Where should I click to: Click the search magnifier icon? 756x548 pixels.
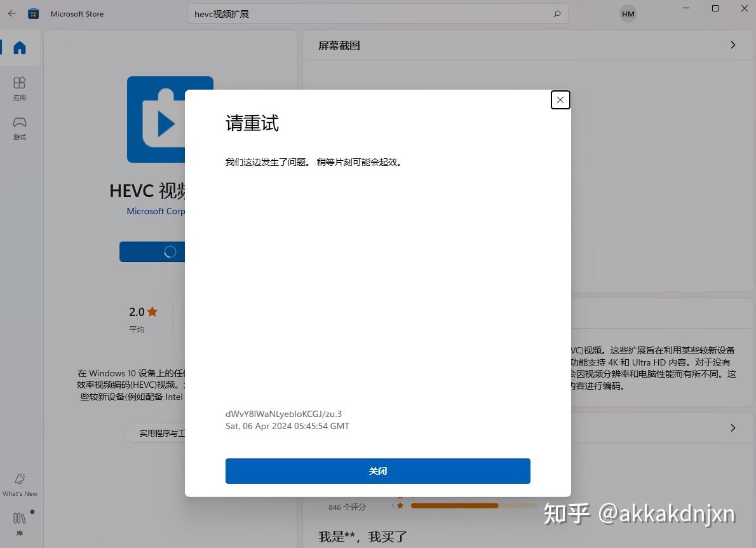(557, 14)
